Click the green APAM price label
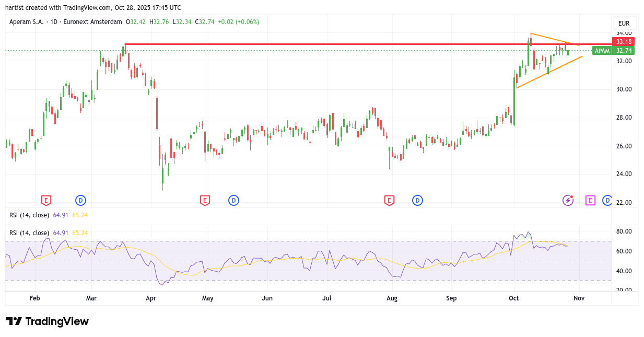Image resolution: width=644 pixels, height=337 pixels. click(602, 51)
